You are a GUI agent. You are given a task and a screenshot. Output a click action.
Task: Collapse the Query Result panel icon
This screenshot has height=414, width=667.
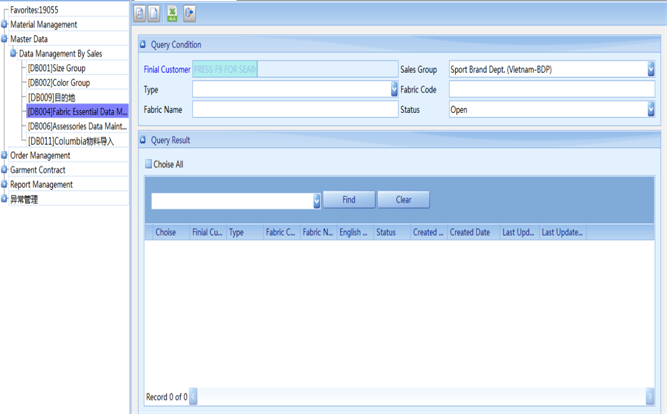coord(143,141)
